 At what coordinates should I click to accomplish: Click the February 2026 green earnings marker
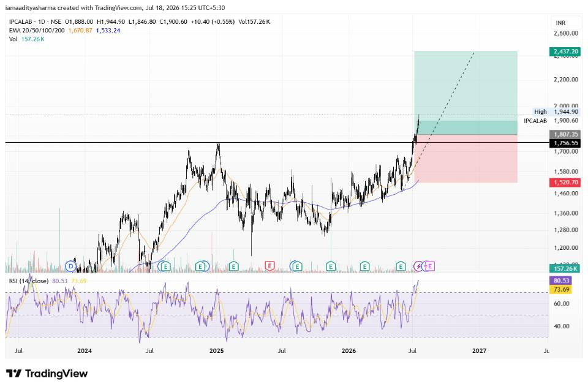(364, 266)
